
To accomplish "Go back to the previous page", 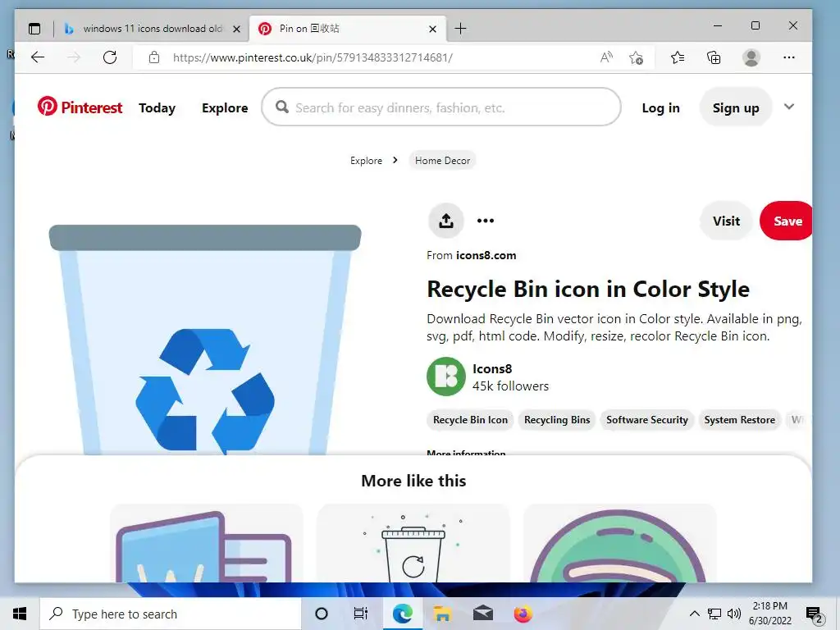I will point(38,57).
